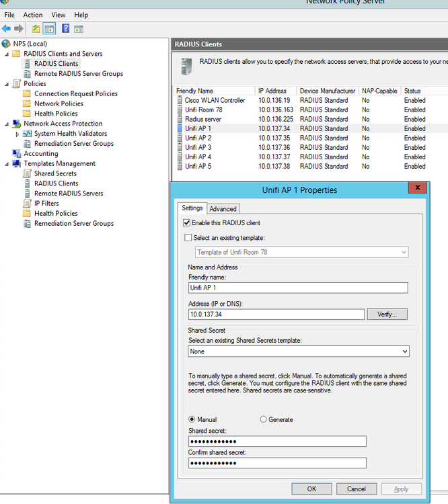Viewport: 448px width, 504px height.
Task: Click the Cisco WLAN Controller row icon
Action: coord(180,100)
